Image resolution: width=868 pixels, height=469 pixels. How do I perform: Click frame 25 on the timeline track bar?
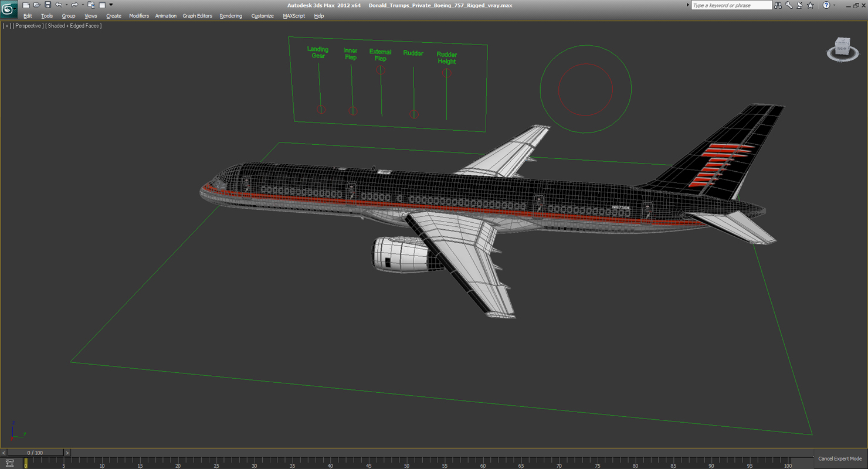point(216,463)
